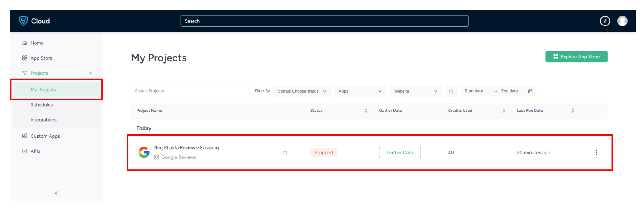
Task: Click the APIs code icon
Action: pos(25,151)
